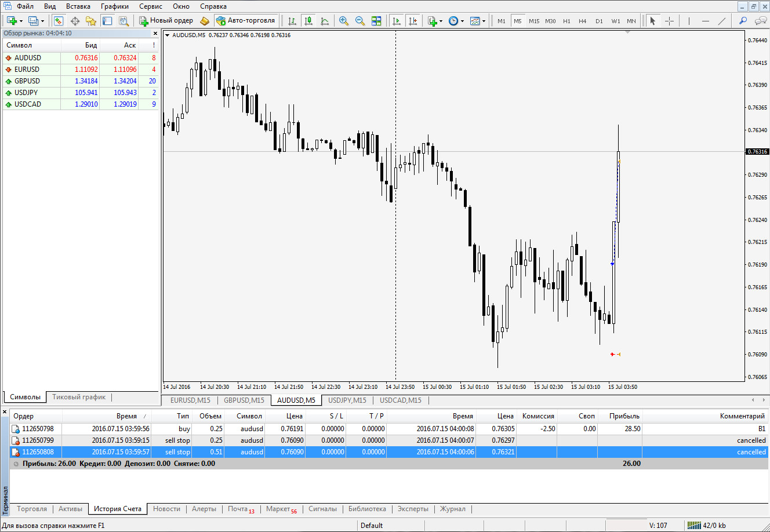
Task: Draw a horizontal line tool
Action: 705,21
